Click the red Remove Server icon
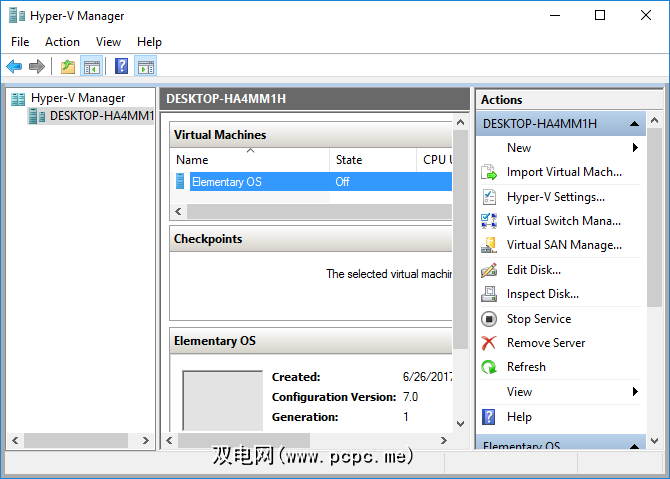670x479 pixels. pos(489,343)
